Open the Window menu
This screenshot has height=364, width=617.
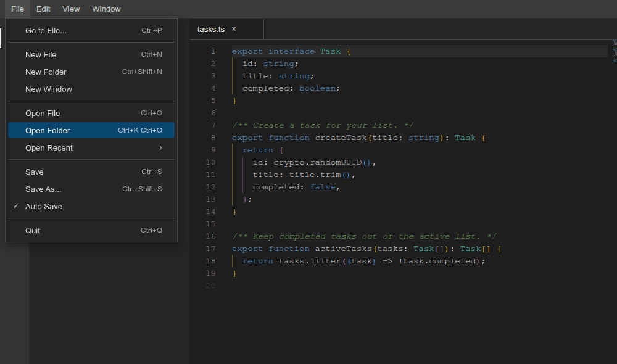(106, 9)
